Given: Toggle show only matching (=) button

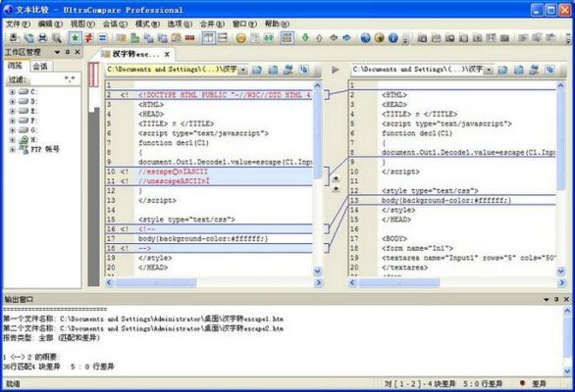Looking at the screenshot, I should [102, 38].
